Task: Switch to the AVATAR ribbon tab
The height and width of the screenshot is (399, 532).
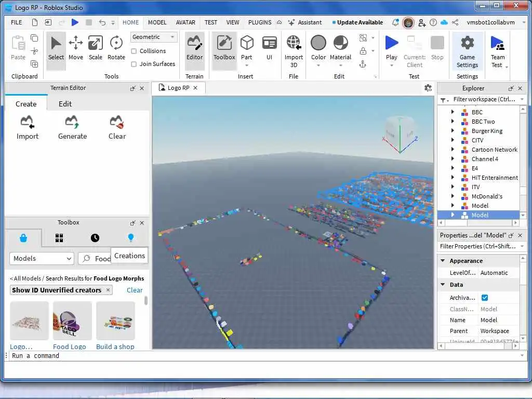Action: click(185, 22)
